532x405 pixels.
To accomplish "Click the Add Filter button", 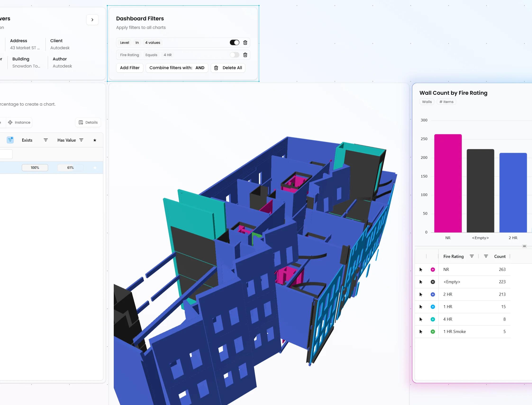I will coord(129,68).
